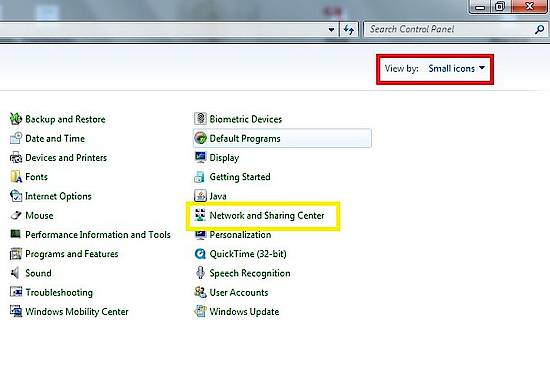The image size is (550, 368).
Task: Open Default Programs link
Action: click(x=245, y=139)
